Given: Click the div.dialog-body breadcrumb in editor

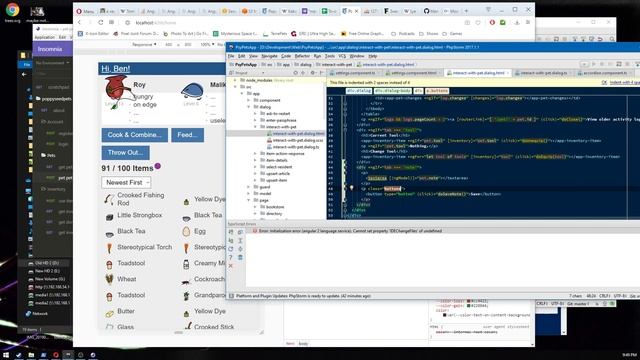Looking at the screenshot, I should (x=392, y=91).
